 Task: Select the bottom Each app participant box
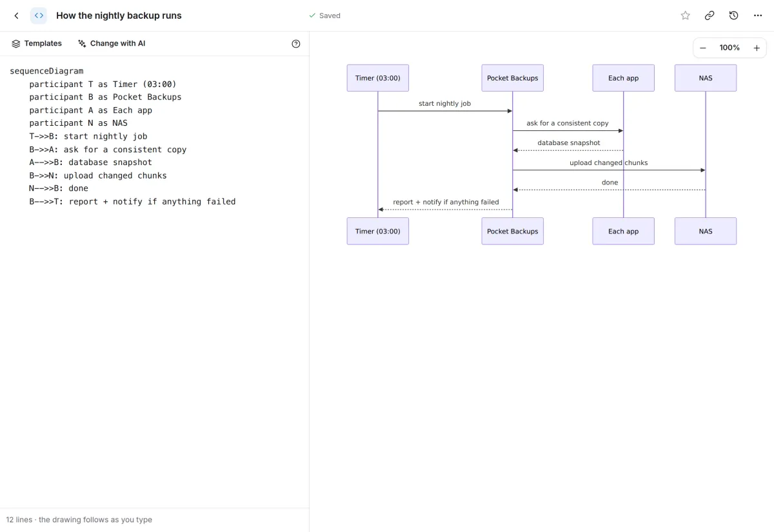click(x=624, y=231)
